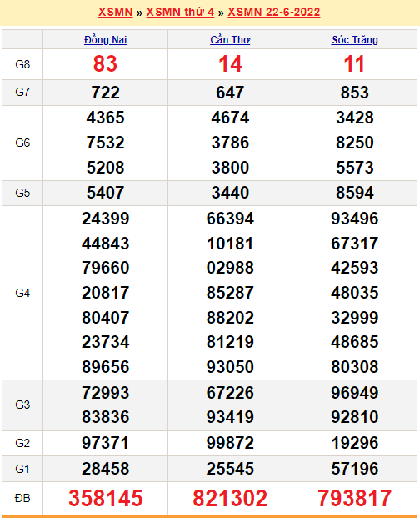This screenshot has height=518, width=420.
Task: Click Sóc Trăng special prize 793817
Action: pyautogui.click(x=355, y=498)
